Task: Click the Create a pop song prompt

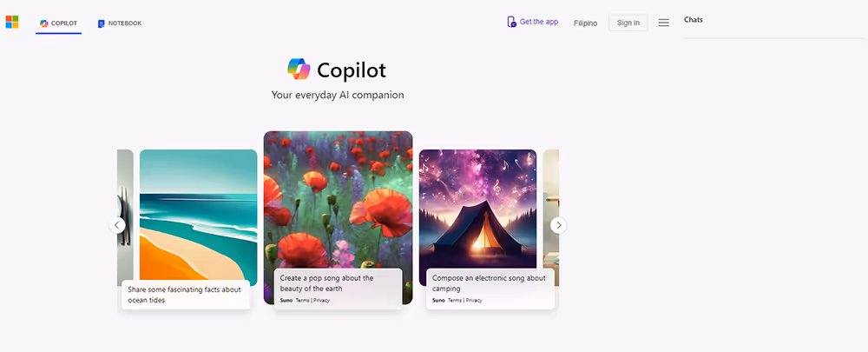Action: pyautogui.click(x=326, y=283)
